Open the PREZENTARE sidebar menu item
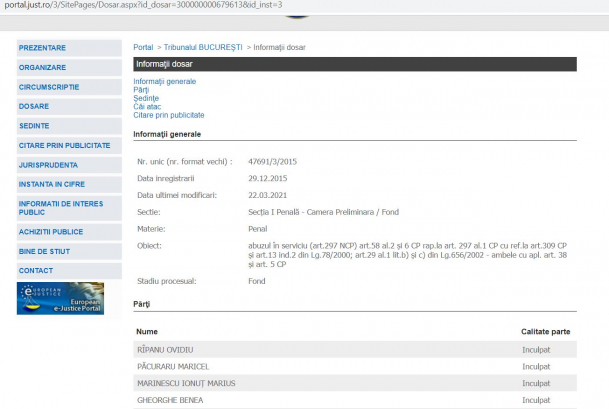 (x=42, y=47)
